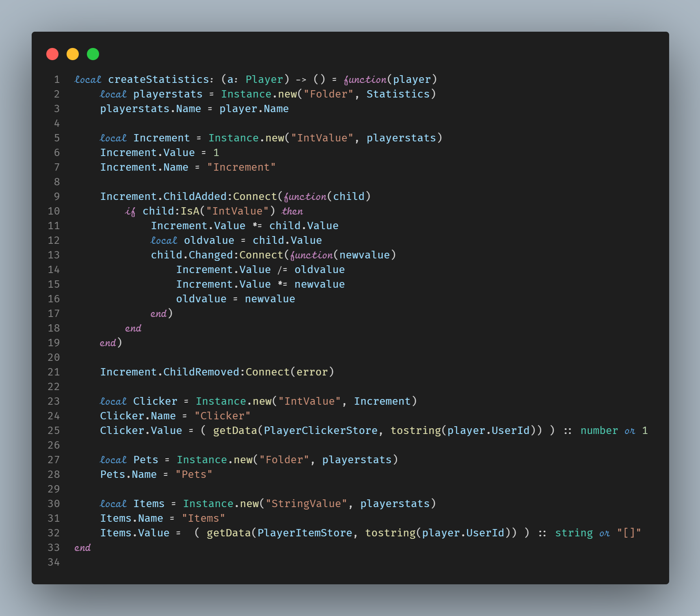700x616 pixels.
Task: Click 'oldvalue' on line 16
Action: [201, 299]
